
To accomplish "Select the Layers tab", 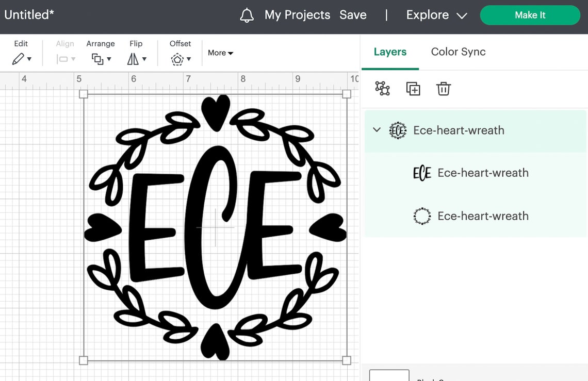I will (x=390, y=52).
